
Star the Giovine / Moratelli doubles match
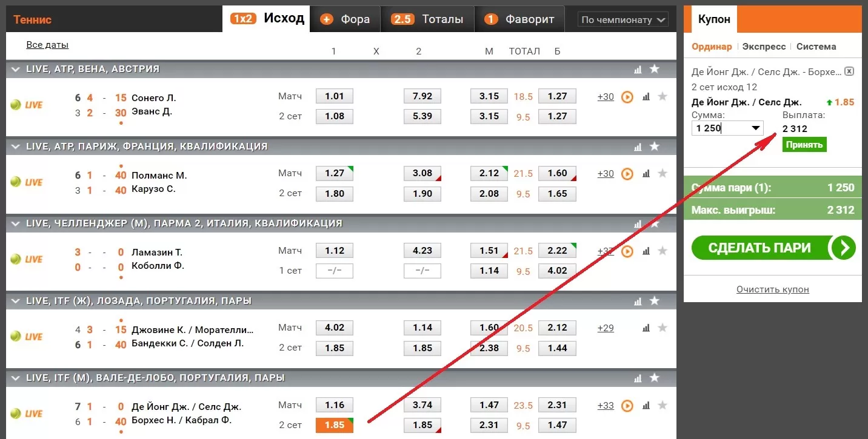(x=663, y=328)
